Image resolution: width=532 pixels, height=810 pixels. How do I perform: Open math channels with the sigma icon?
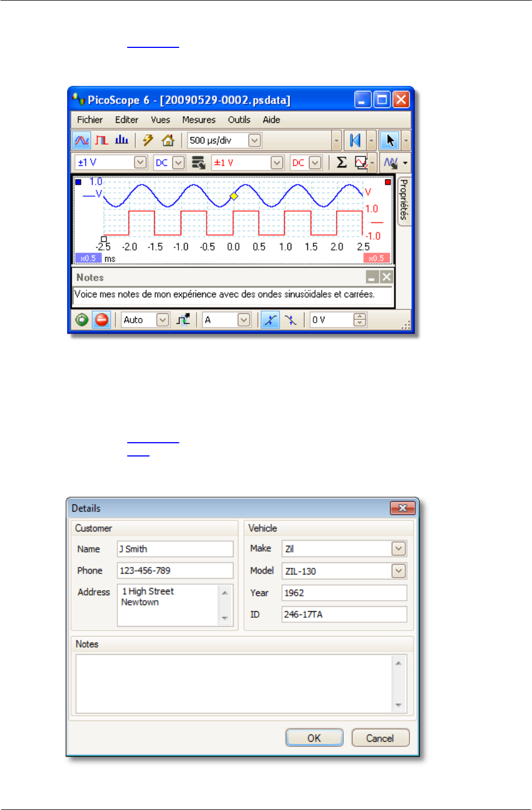point(341,162)
